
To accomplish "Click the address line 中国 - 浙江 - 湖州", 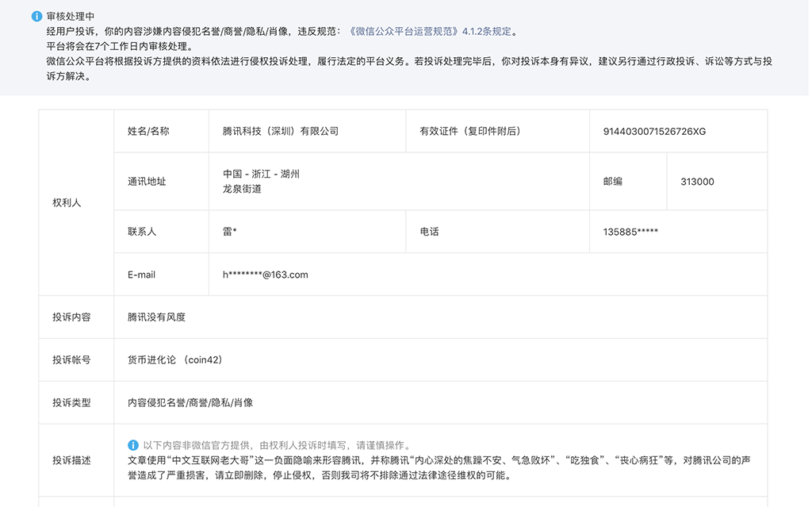I will click(x=261, y=175).
